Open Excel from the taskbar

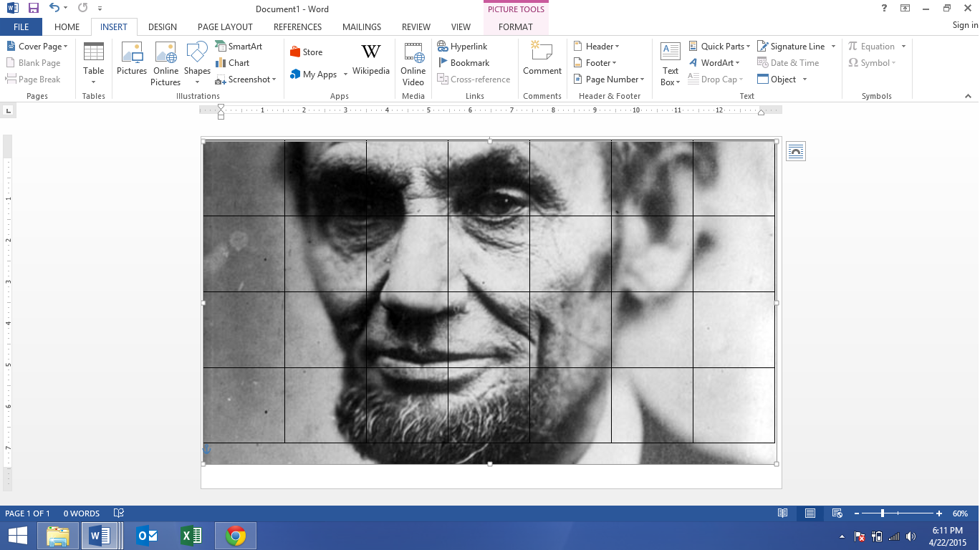[191, 535]
